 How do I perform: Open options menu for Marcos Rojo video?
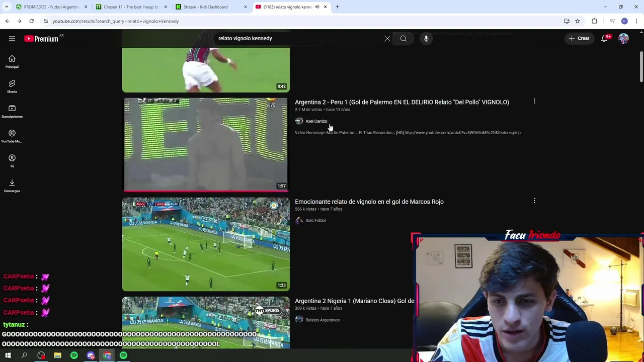coord(534,201)
